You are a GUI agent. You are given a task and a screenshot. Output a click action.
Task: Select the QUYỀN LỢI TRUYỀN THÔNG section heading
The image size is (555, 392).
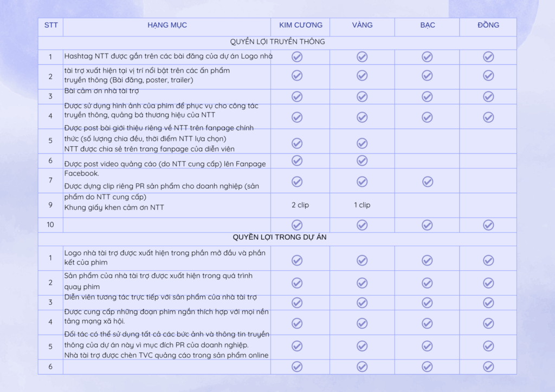click(x=277, y=42)
